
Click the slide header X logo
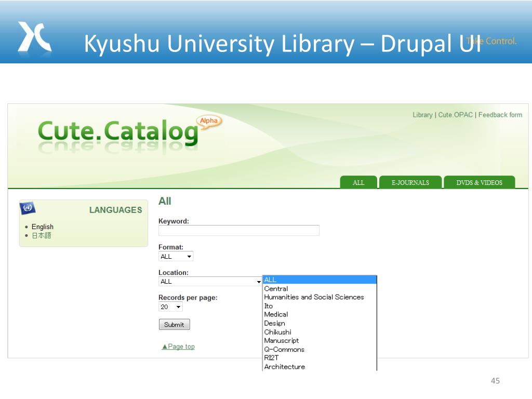34,37
